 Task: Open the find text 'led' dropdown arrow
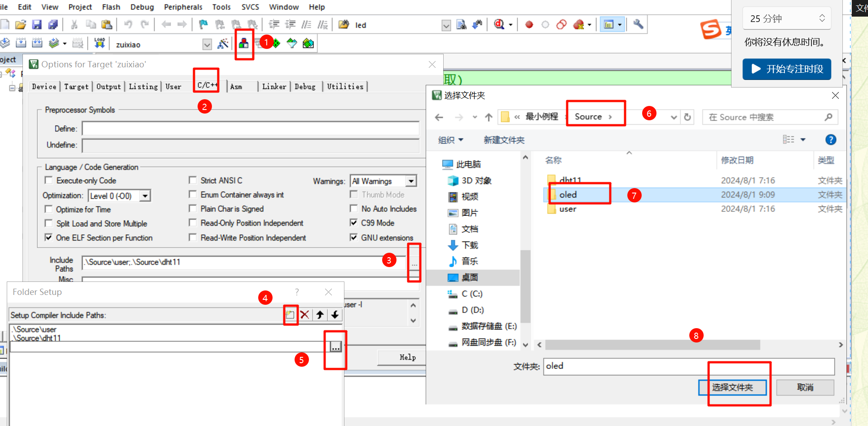coord(446,25)
